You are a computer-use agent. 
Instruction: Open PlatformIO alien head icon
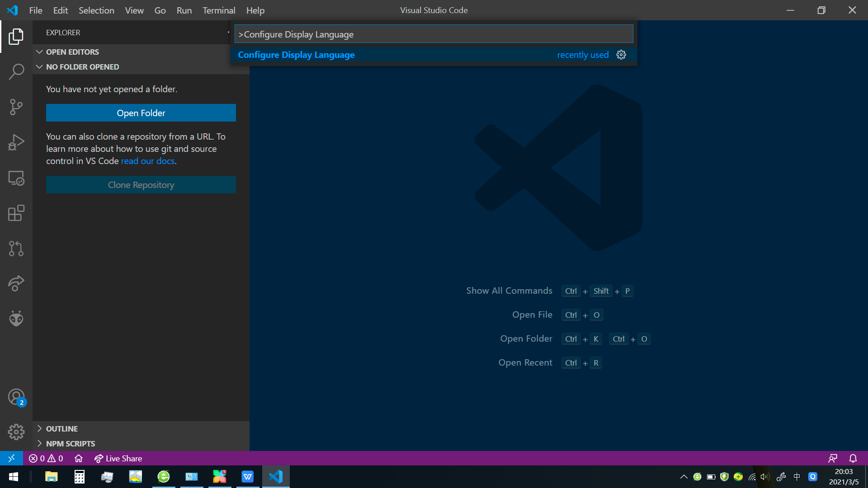click(x=16, y=319)
